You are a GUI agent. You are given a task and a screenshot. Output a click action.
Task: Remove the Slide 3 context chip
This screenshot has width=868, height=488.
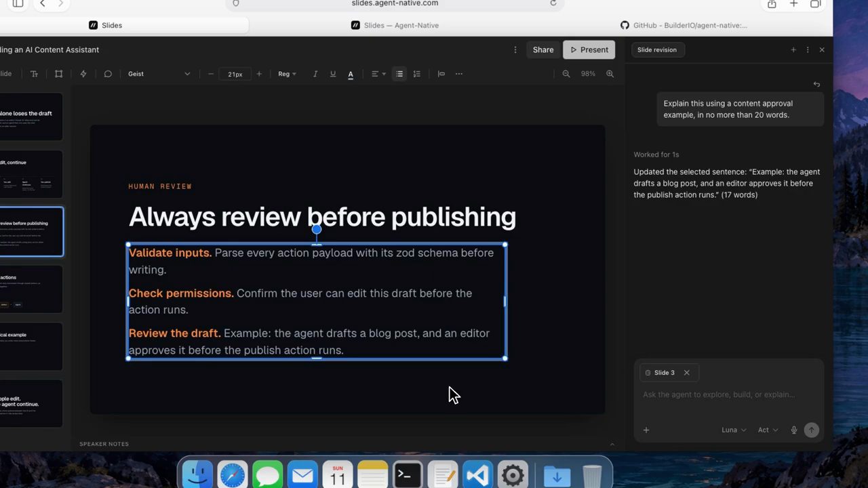[x=686, y=373]
